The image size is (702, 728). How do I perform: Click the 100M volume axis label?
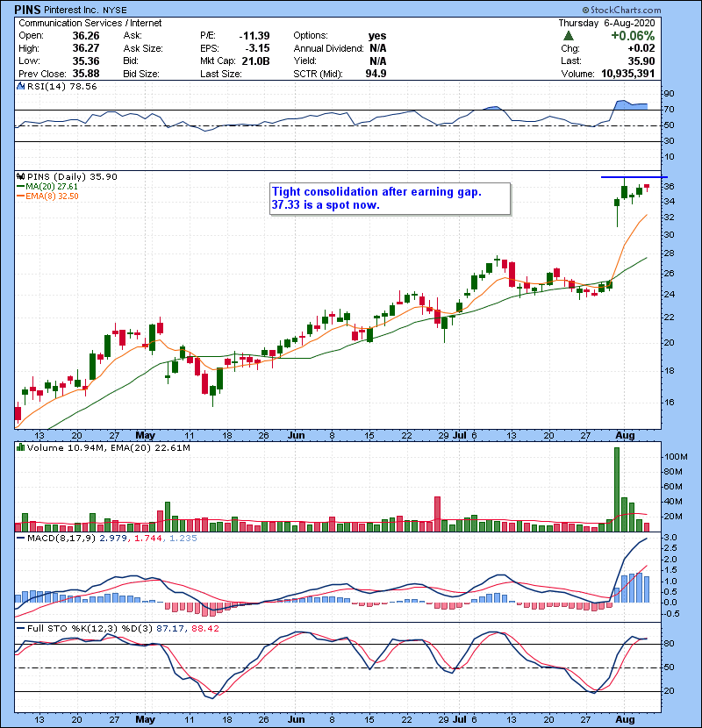pyautogui.click(x=676, y=457)
